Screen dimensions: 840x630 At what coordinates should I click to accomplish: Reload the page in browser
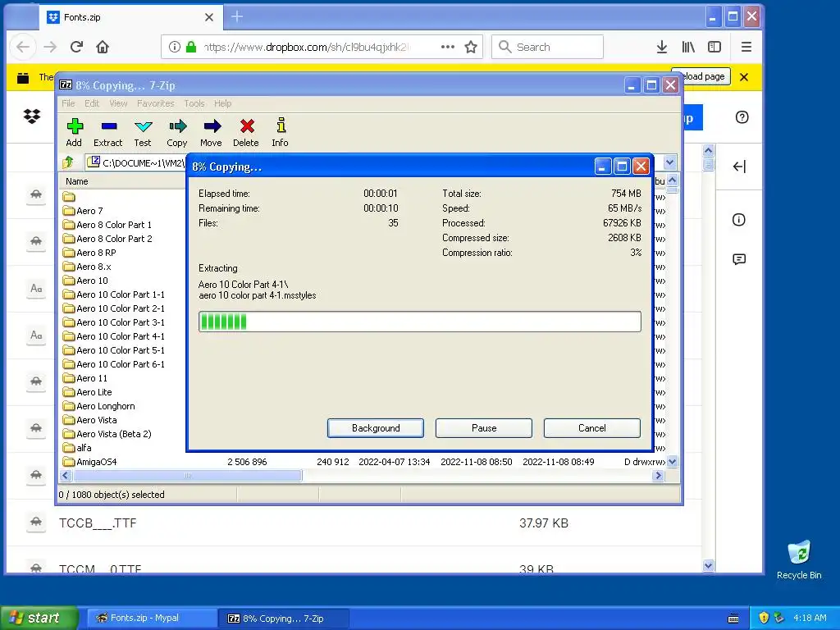point(76,47)
